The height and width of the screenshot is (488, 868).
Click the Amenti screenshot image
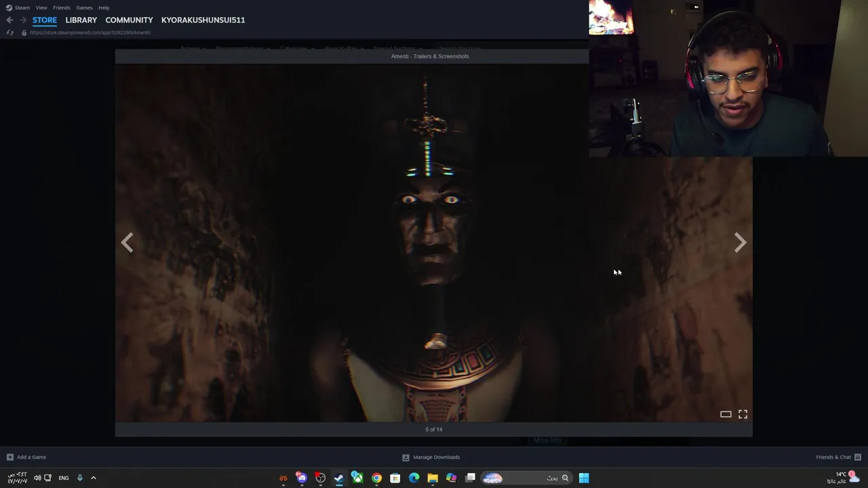tap(434, 243)
